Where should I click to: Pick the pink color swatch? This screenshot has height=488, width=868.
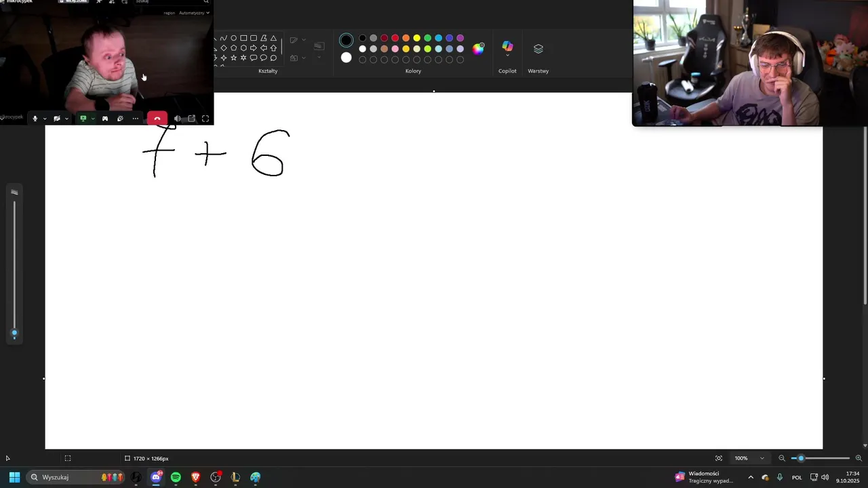coord(395,49)
